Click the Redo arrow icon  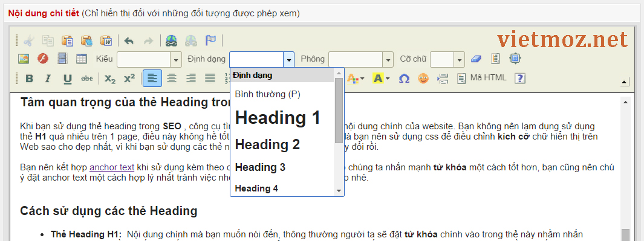pos(148,40)
